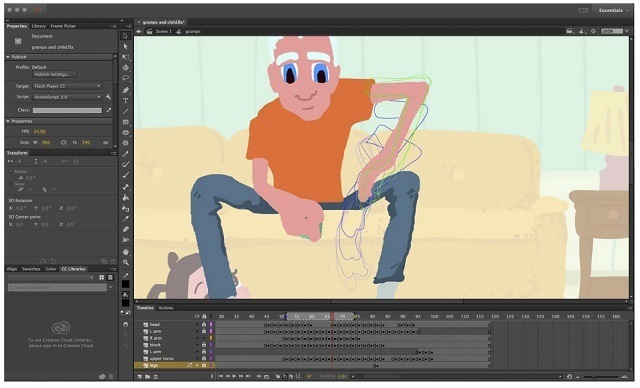Image resolution: width=640 pixels, height=388 pixels.
Task: Select the Bone tool
Action: click(126, 187)
